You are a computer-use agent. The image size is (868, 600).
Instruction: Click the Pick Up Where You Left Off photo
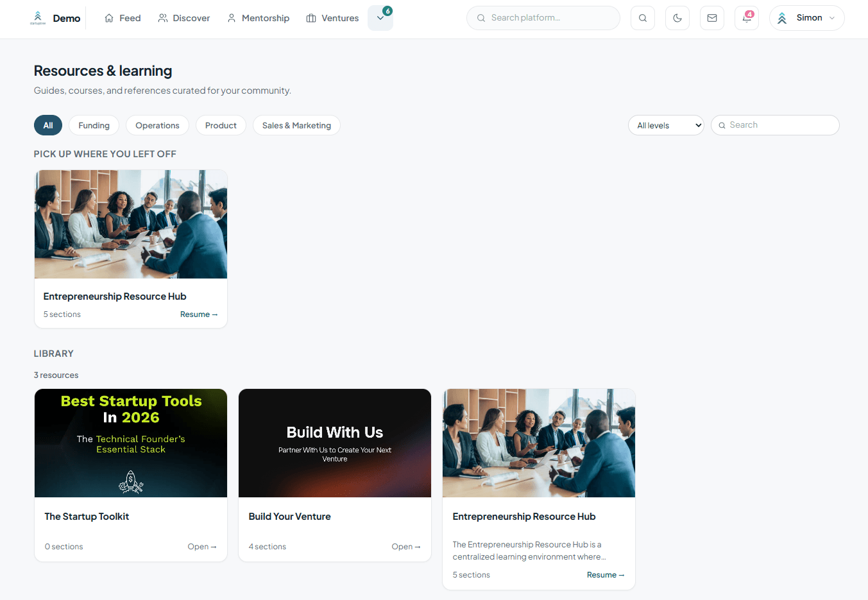(131, 224)
